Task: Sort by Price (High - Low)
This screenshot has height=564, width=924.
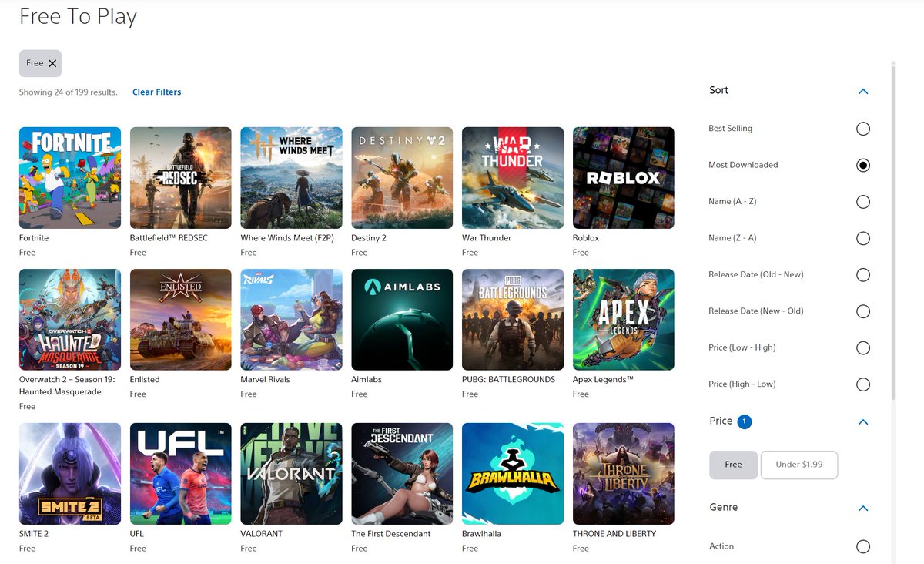Action: [863, 384]
